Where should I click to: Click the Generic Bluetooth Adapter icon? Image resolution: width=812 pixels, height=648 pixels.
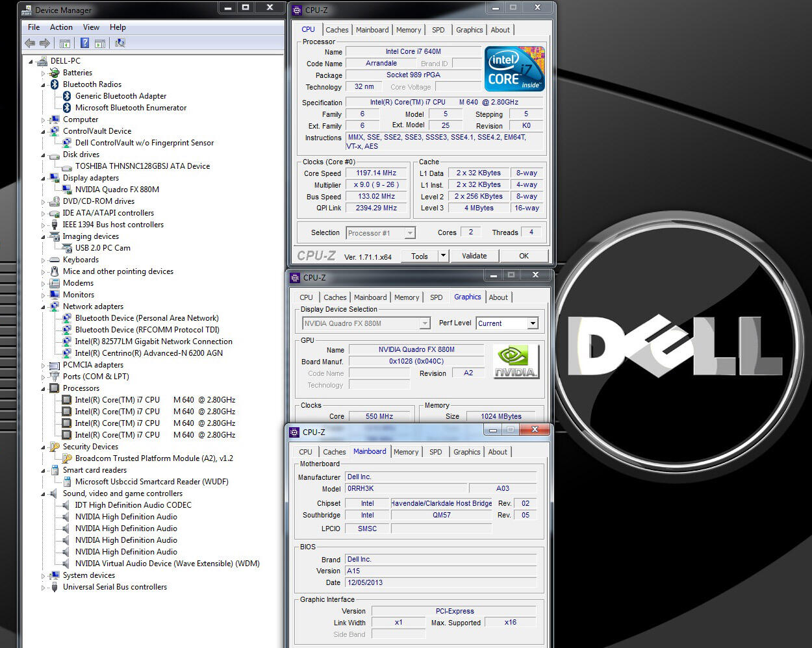point(67,96)
